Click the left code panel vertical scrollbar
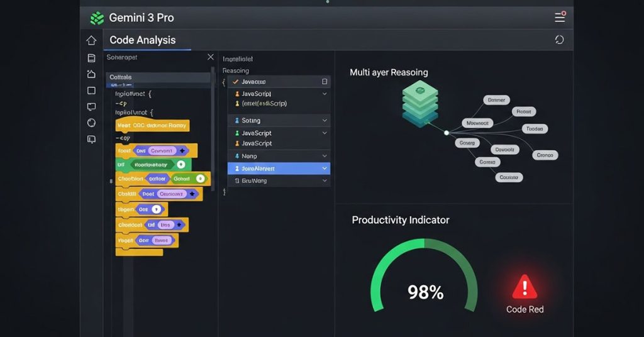The width and height of the screenshot is (644, 337). [213, 128]
